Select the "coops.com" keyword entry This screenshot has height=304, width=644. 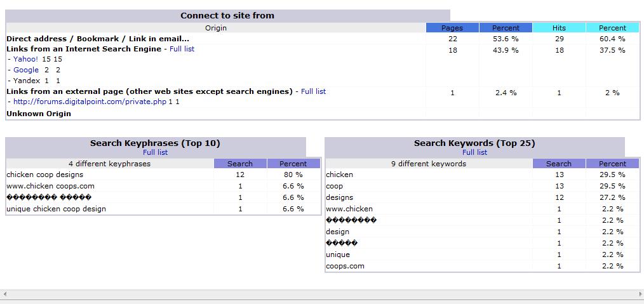click(x=345, y=266)
